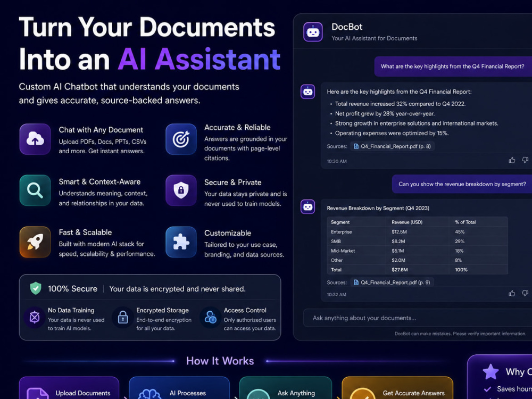This screenshot has width=532, height=399.
Task: Click the revenue breakdown by segment question bubble
Action: coord(462,184)
